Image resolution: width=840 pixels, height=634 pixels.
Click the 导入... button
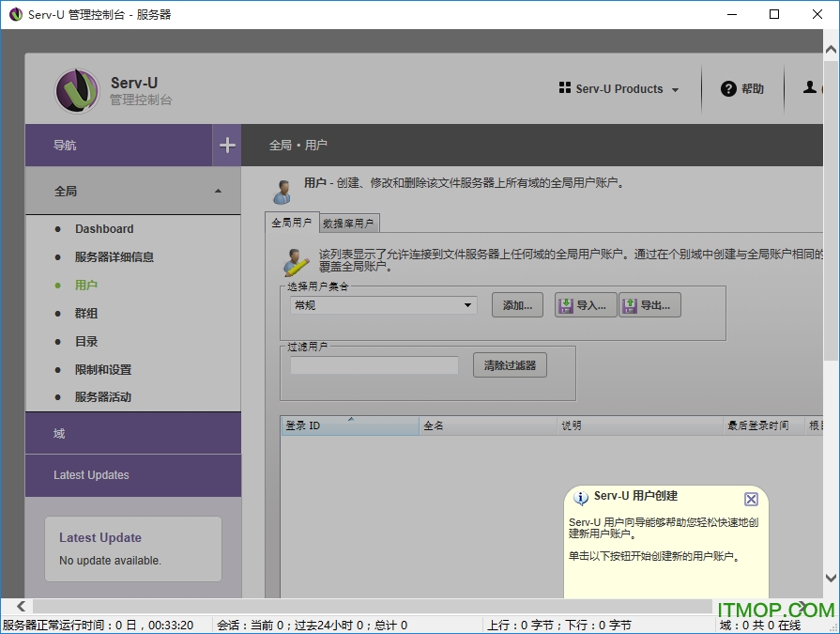tap(586, 305)
